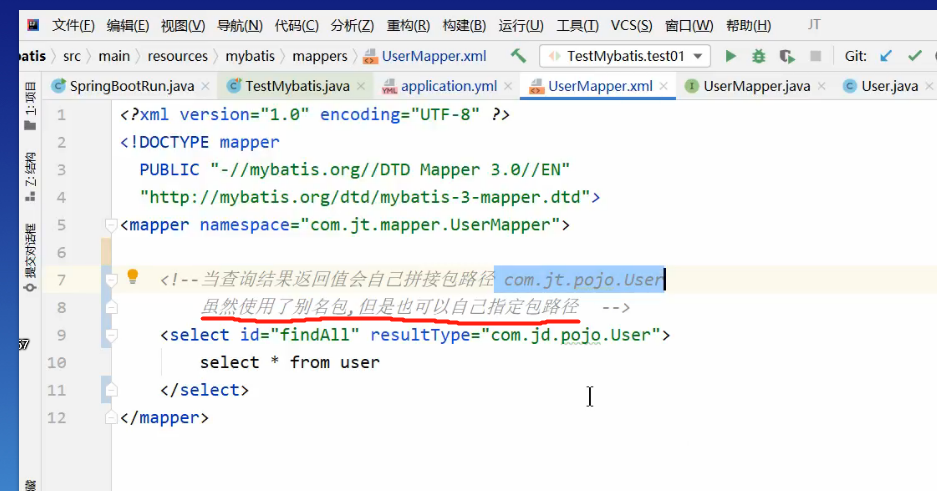Click the Git update project arrow icon

pyautogui.click(x=886, y=56)
